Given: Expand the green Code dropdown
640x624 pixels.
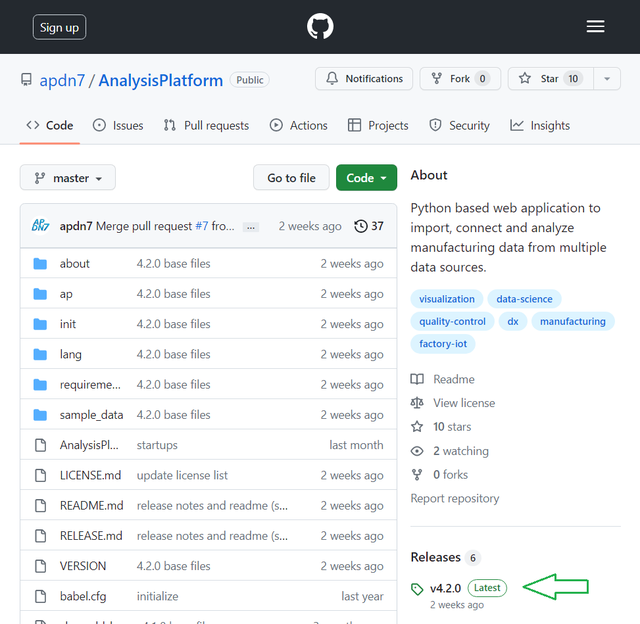Looking at the screenshot, I should tap(366, 178).
